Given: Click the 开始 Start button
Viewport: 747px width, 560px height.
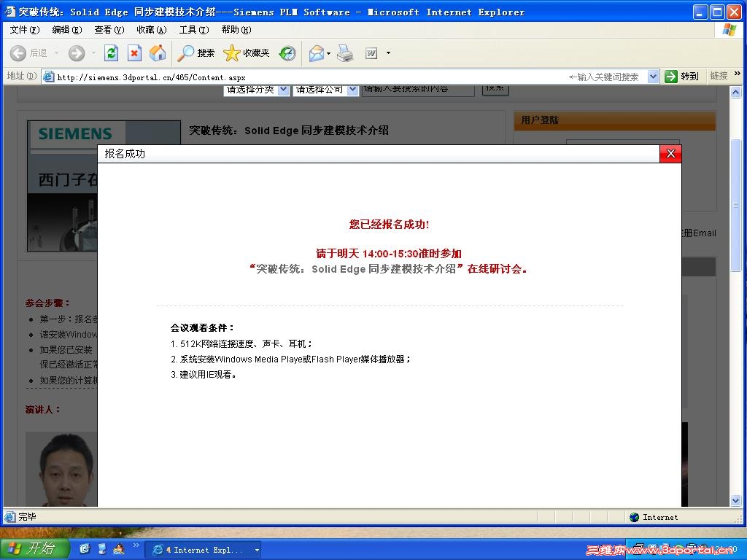Looking at the screenshot, I should 35,549.
